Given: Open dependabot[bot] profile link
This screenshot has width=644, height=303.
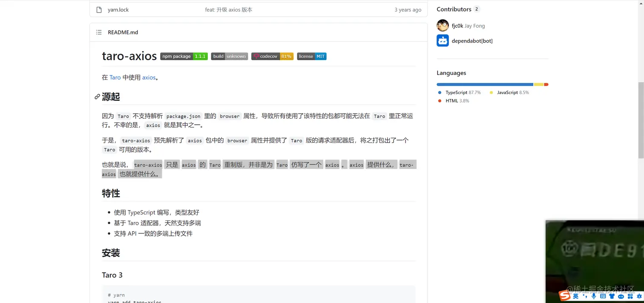Looking at the screenshot, I should (x=472, y=41).
